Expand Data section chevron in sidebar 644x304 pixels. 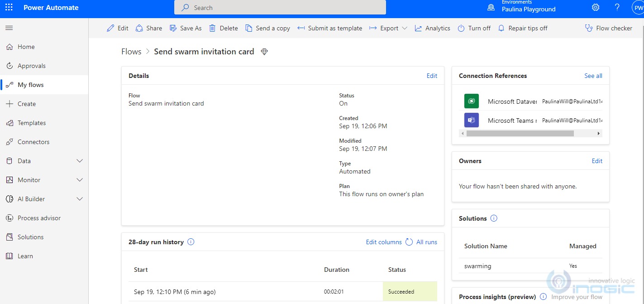(80, 161)
